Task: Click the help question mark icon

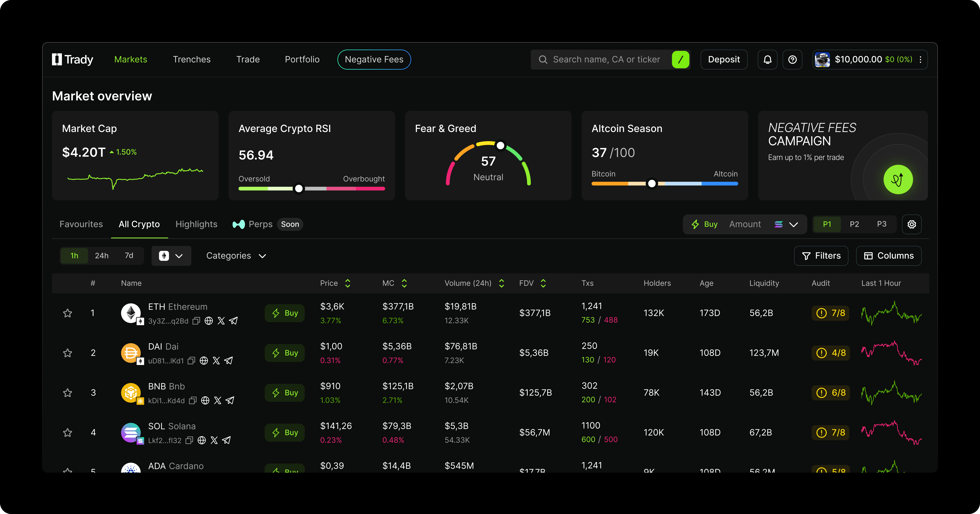Action: [792, 59]
